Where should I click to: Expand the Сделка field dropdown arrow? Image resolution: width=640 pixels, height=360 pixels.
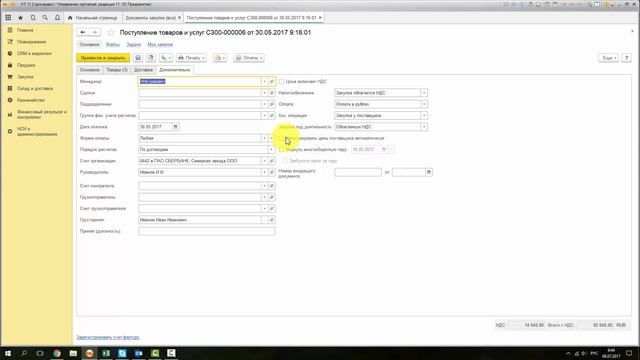pos(264,93)
